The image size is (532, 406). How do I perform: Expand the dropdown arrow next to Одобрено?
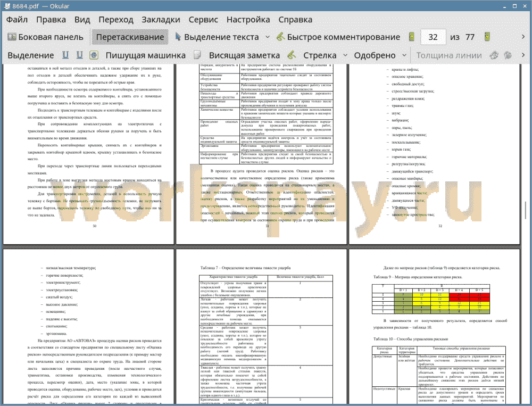click(x=404, y=55)
